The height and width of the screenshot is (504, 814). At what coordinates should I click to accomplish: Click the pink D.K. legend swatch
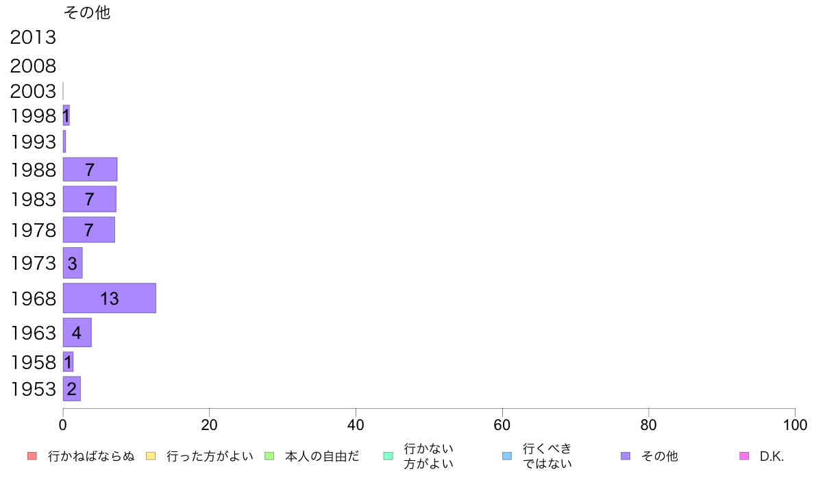tap(744, 456)
